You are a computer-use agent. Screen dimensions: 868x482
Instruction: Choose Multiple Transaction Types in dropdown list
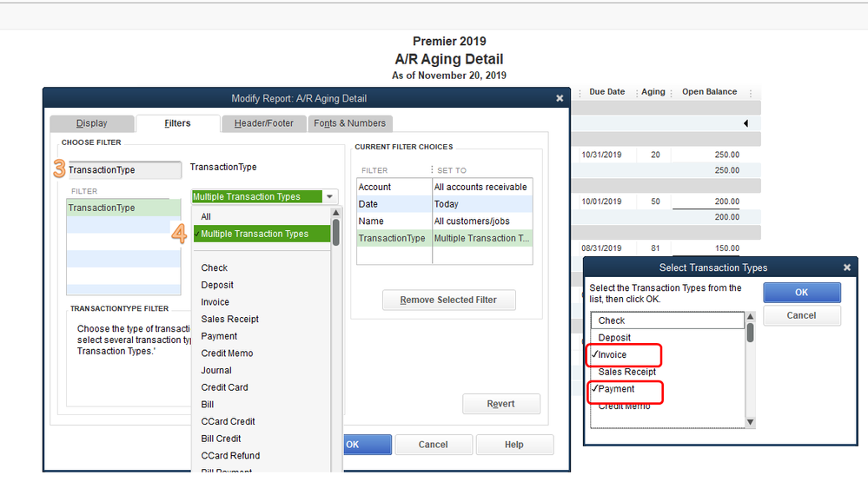[x=262, y=234]
